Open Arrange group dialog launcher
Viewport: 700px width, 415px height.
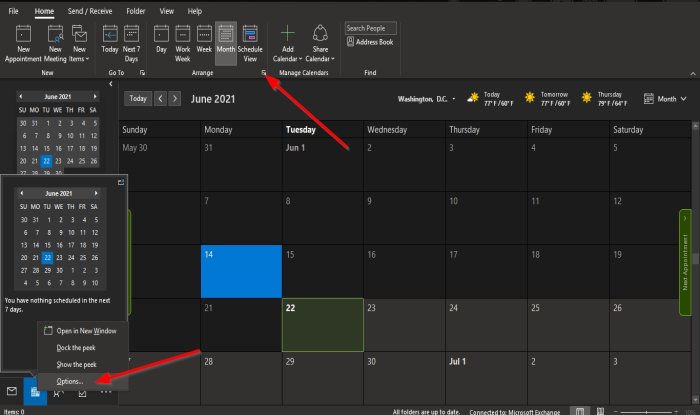pos(264,73)
